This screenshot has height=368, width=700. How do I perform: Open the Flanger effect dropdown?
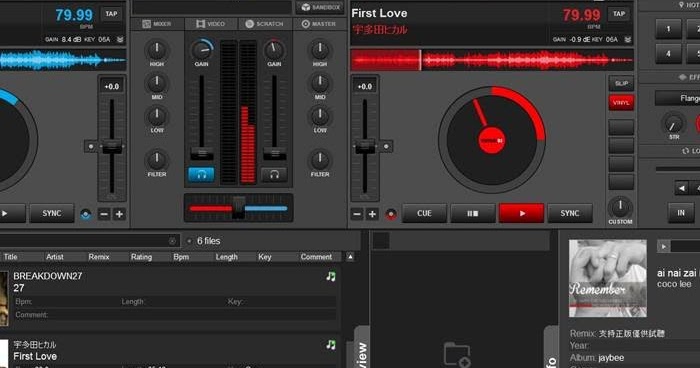click(677, 98)
